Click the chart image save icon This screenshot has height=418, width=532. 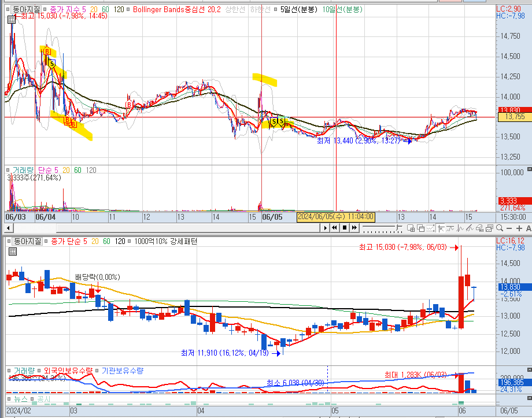pos(489,228)
